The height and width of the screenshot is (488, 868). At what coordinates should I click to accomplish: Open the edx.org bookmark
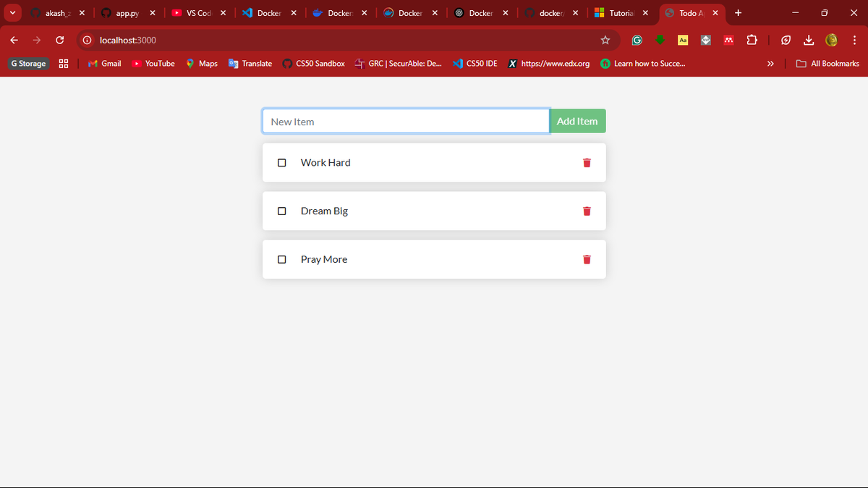click(548, 64)
